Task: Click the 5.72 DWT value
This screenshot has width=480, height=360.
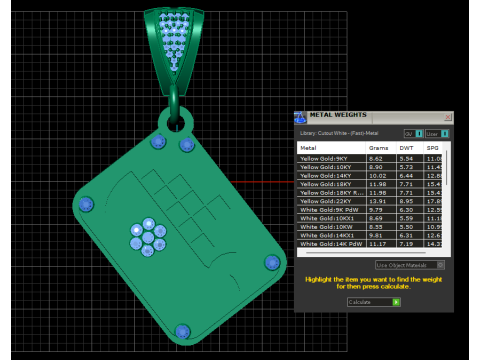Action: 406,167
